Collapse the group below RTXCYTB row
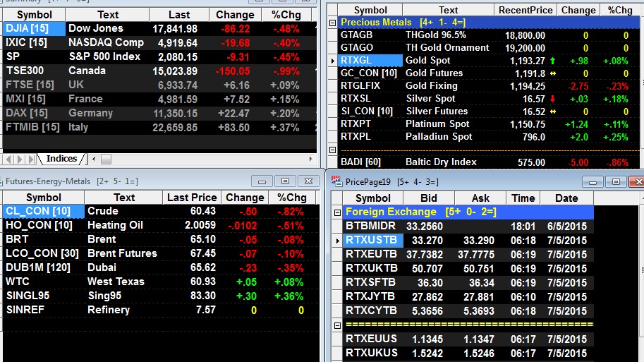The image size is (644, 362). [x=337, y=325]
